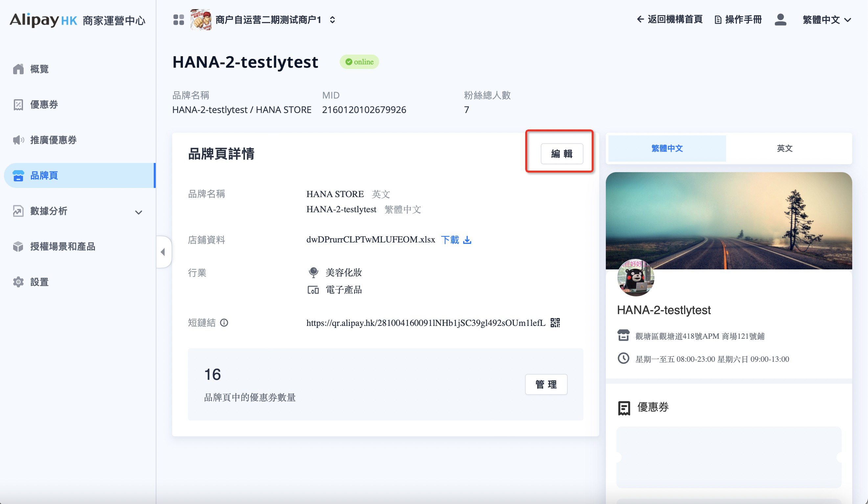Open 推廣優惠券 in the sidebar
This screenshot has height=504, width=868.
53,140
